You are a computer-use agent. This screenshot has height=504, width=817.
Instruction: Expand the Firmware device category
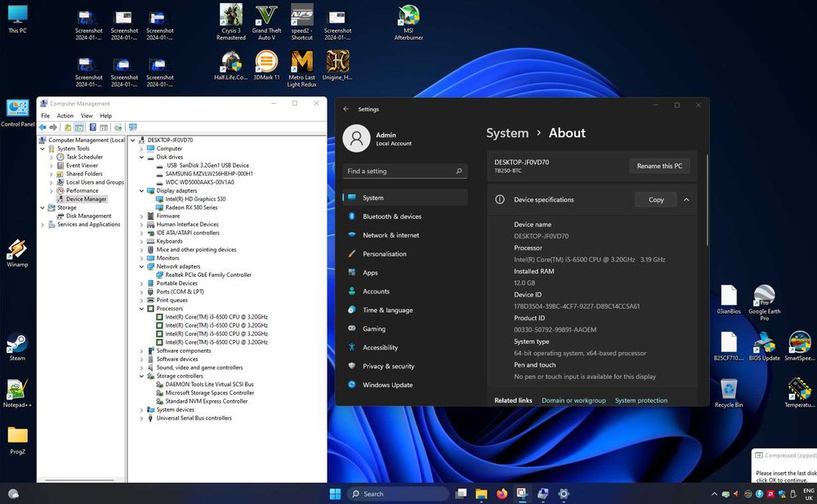click(x=141, y=216)
